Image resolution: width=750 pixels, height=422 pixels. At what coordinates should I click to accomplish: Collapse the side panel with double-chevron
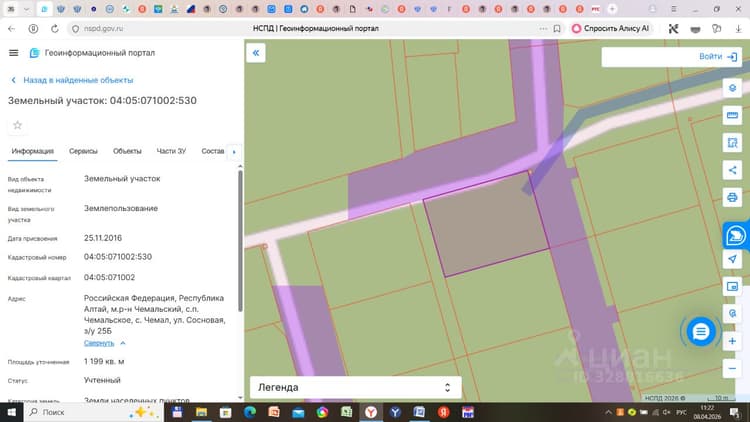tap(256, 53)
